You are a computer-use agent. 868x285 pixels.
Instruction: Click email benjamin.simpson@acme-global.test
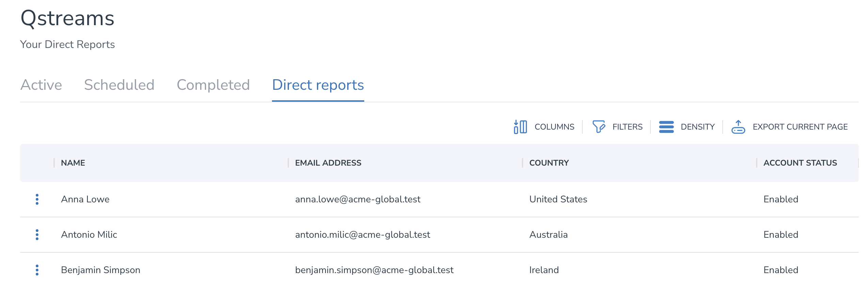click(374, 270)
